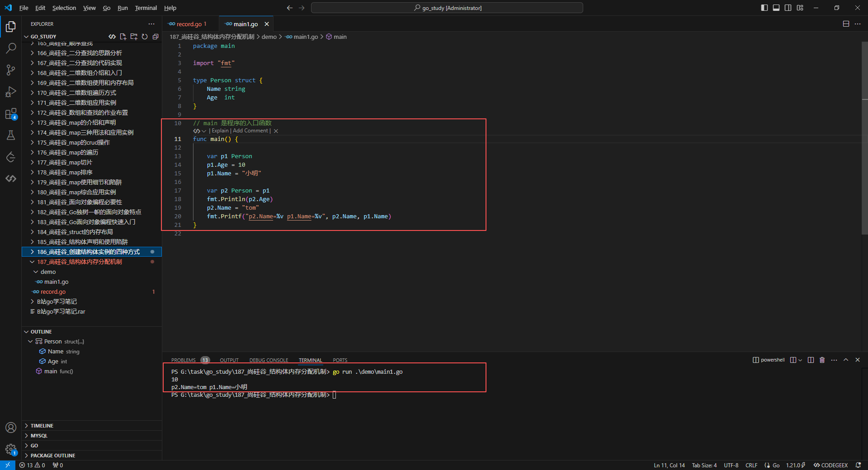The image size is (868, 470).
Task: Split the editor to the right
Action: 846,24
